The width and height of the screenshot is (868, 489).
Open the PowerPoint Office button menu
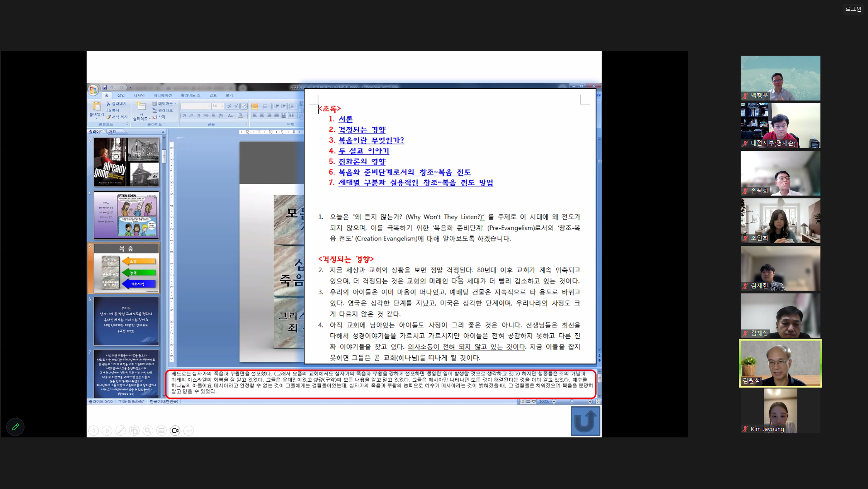tap(93, 90)
